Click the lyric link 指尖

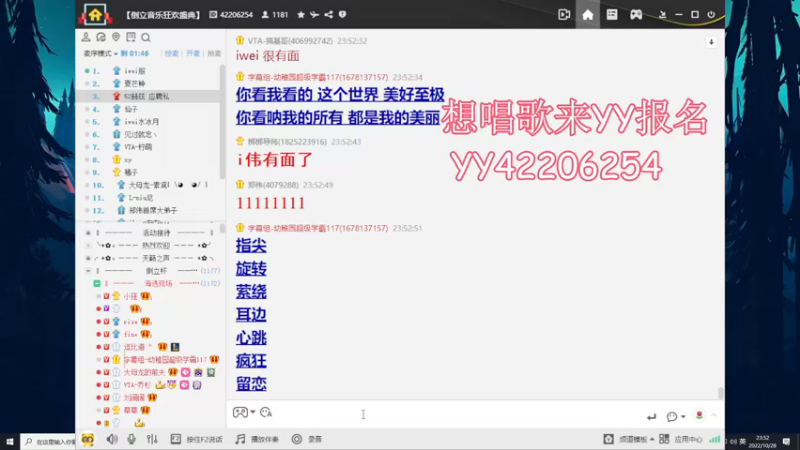point(251,246)
